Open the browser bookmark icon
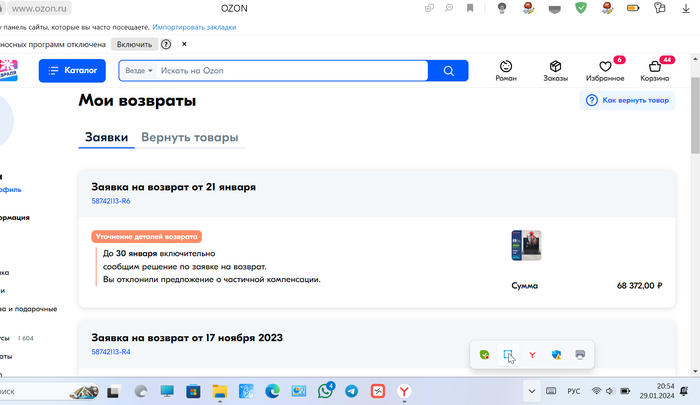The image size is (700, 405). click(x=470, y=8)
